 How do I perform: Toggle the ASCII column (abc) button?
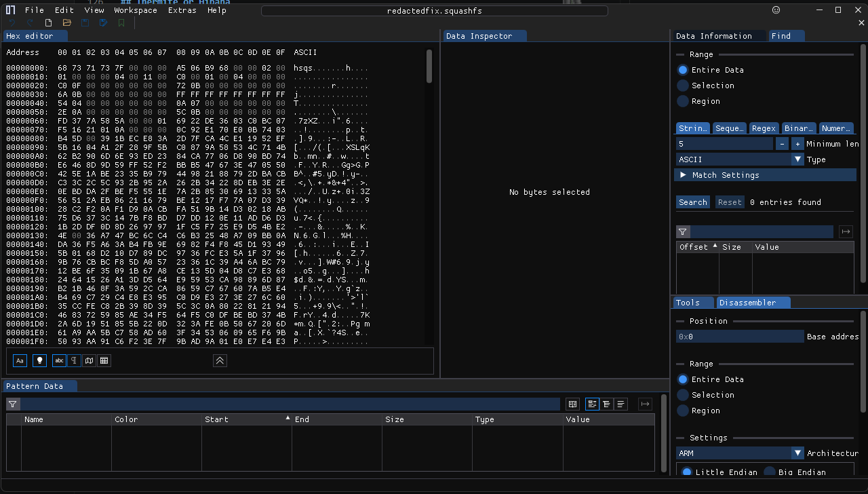click(x=59, y=361)
